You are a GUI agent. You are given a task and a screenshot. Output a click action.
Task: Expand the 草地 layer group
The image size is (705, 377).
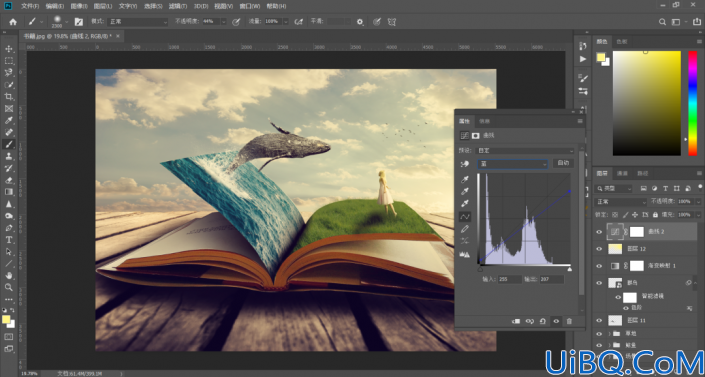click(610, 334)
